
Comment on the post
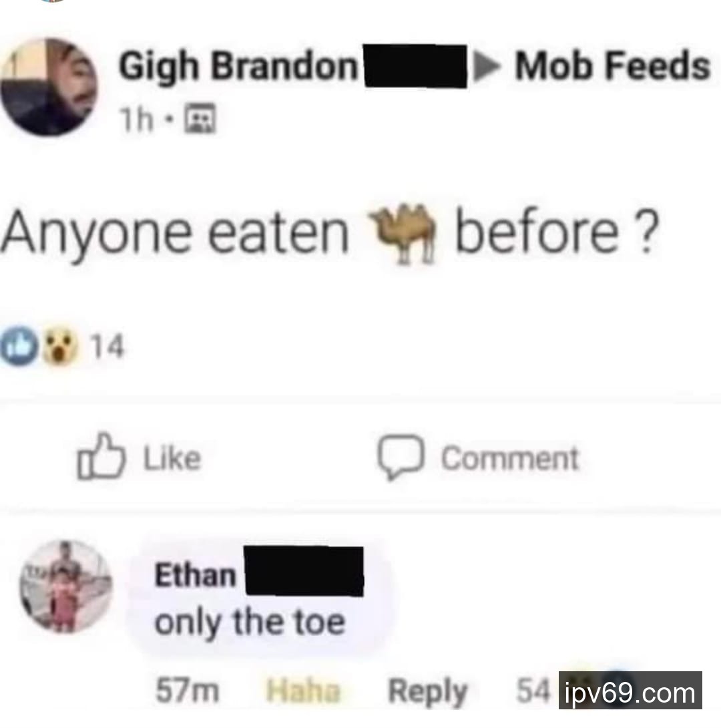(x=479, y=458)
